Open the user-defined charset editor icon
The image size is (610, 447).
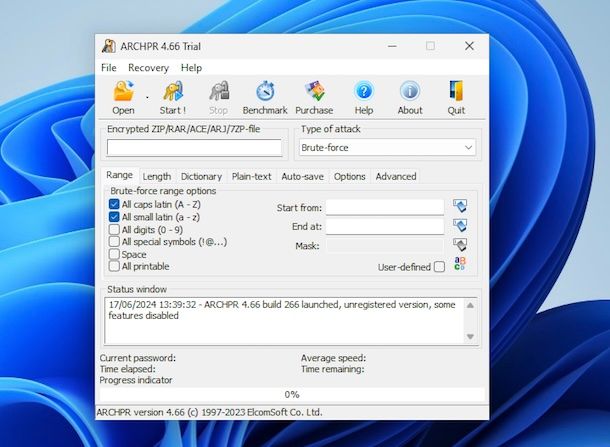[x=460, y=264]
